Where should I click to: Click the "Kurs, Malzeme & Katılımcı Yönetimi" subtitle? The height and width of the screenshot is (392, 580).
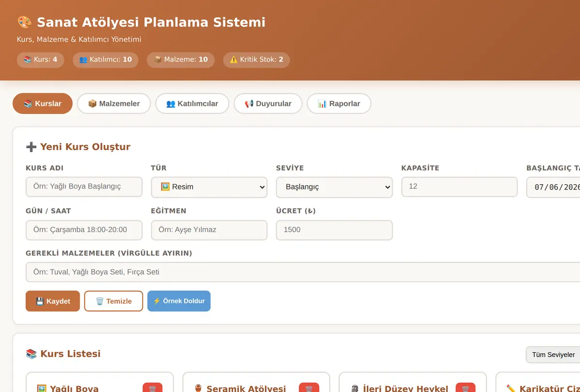79,40
